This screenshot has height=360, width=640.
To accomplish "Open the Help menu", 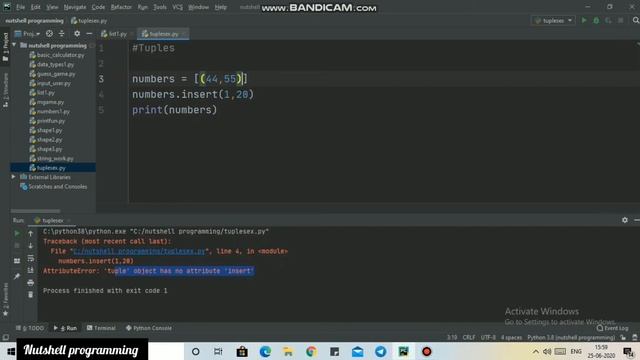I will pos(220,7).
